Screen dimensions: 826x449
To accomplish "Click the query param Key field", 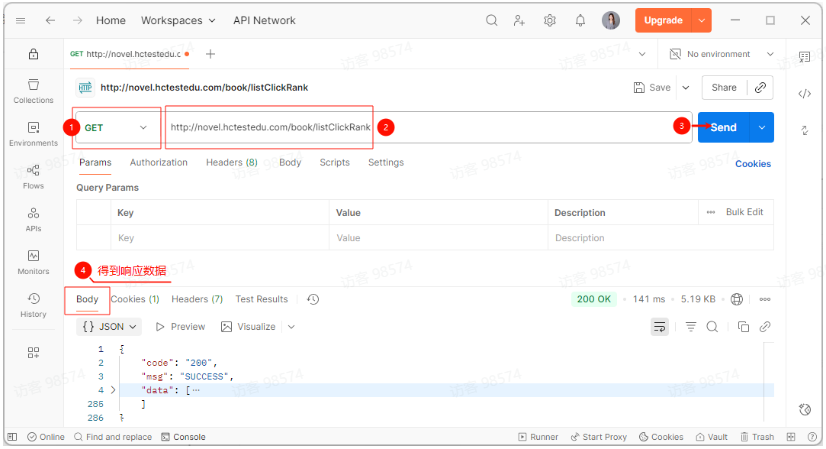I will (220, 238).
